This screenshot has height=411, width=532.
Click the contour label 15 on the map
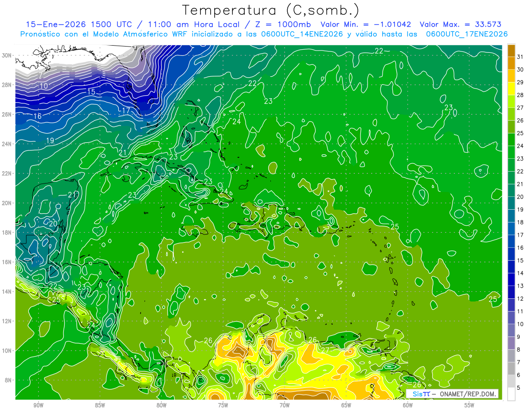point(91,92)
